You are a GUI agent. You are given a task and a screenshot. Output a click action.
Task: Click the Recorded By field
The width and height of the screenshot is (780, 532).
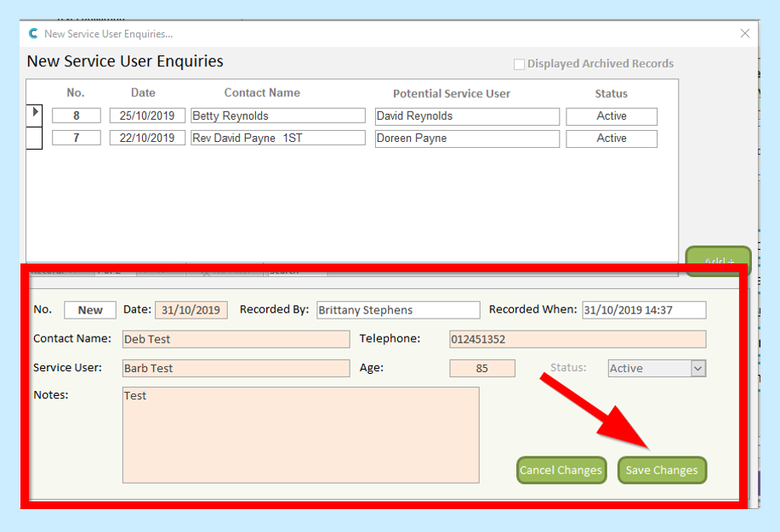[x=398, y=310]
